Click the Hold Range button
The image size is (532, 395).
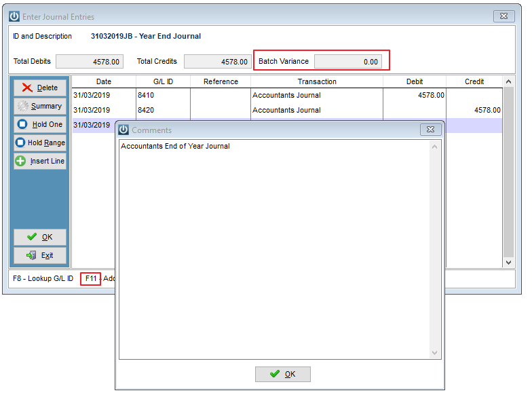(40, 143)
